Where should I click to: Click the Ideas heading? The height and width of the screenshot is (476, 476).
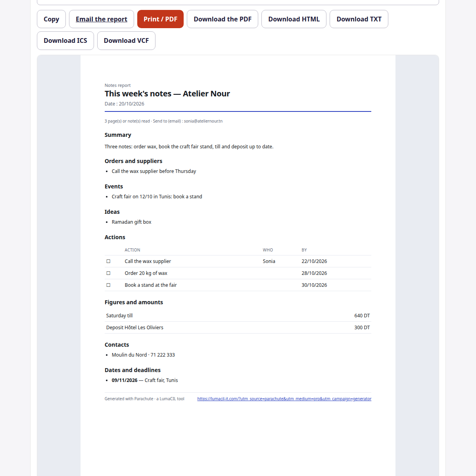112,212
